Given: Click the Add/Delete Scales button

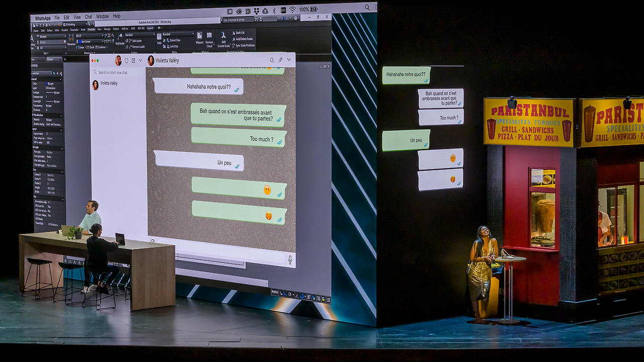Looking at the screenshot, I should pos(243,39).
